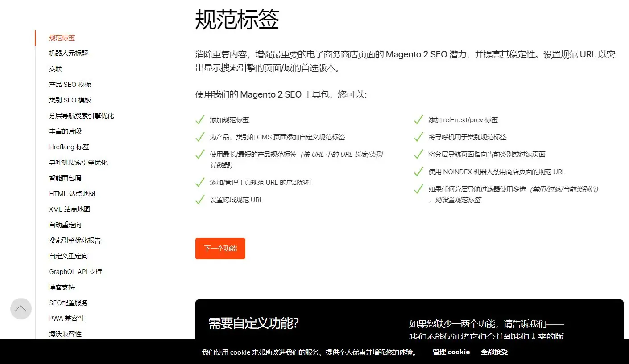Open 自动重定向 sidebar link
Image resolution: width=629 pixels, height=364 pixels.
[65, 225]
